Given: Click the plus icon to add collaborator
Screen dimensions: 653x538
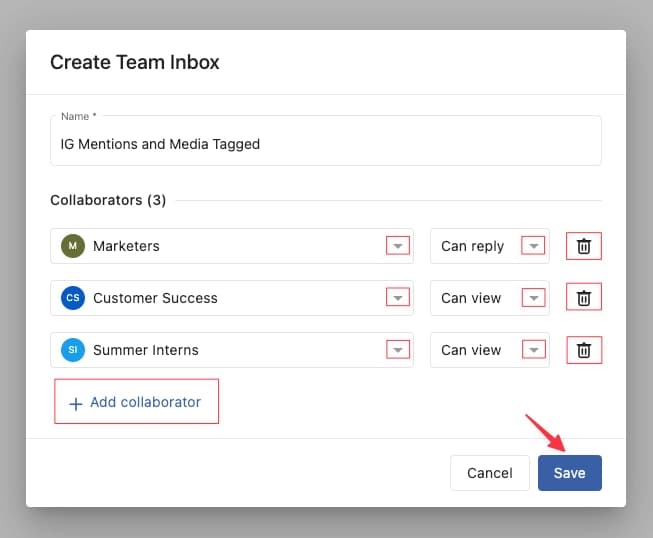Looking at the screenshot, I should [75, 403].
